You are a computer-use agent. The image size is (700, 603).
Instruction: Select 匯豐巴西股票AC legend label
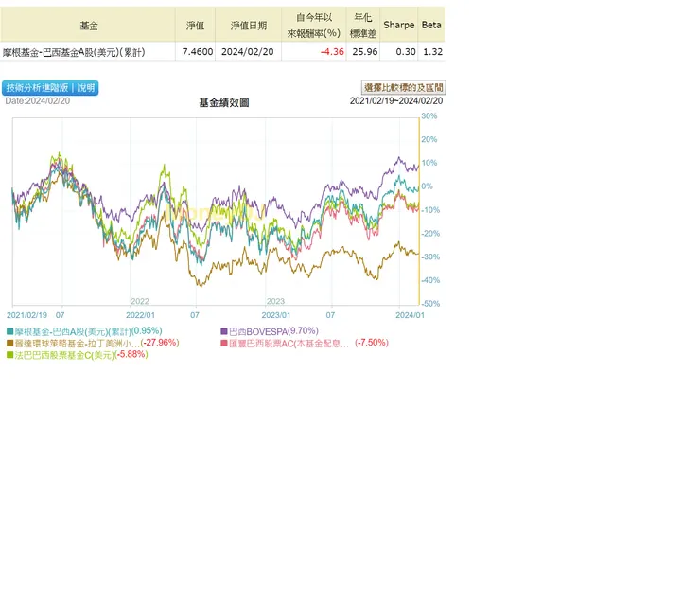click(x=289, y=343)
